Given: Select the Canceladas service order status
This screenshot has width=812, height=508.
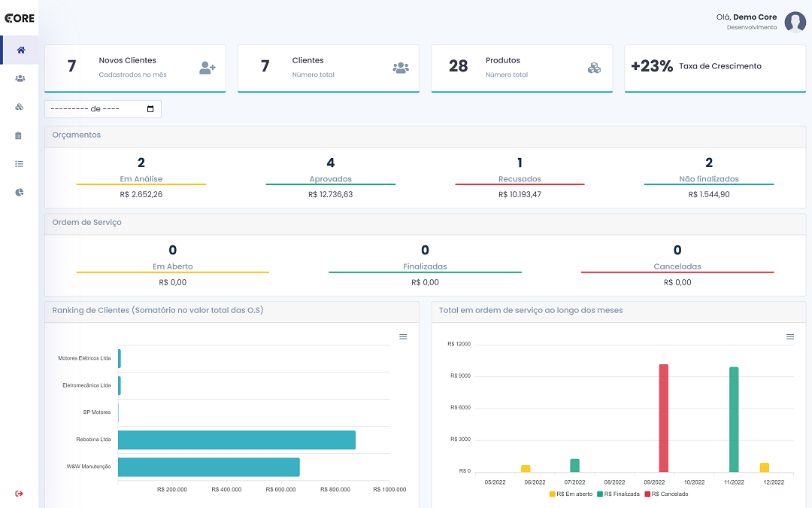Looking at the screenshot, I should coord(677,266).
